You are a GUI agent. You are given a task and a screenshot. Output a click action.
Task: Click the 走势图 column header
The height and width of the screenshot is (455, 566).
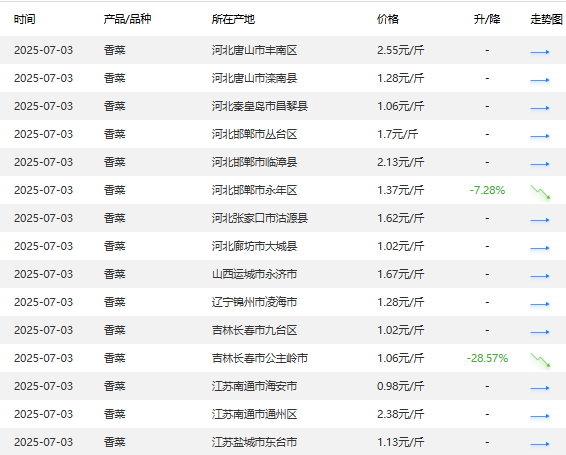tap(546, 19)
